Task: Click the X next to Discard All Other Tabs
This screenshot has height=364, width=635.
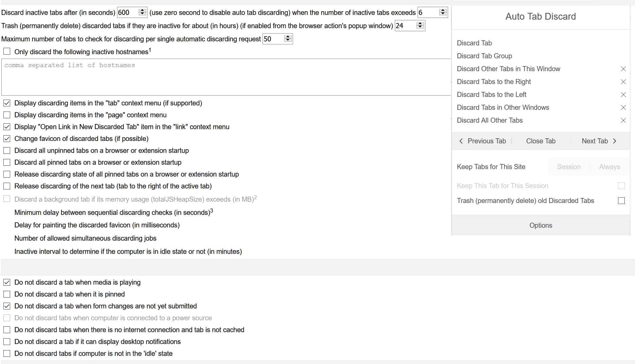Action: tap(623, 120)
